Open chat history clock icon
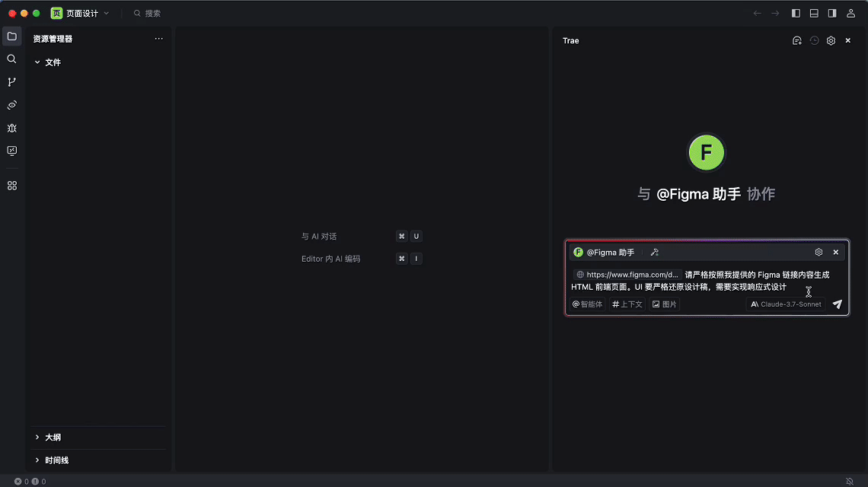The image size is (868, 487). 814,41
